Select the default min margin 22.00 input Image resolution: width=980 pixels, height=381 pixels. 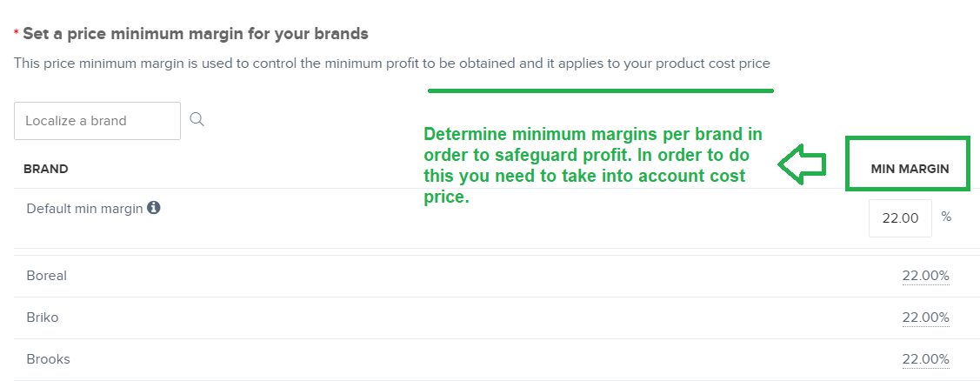[900, 218]
